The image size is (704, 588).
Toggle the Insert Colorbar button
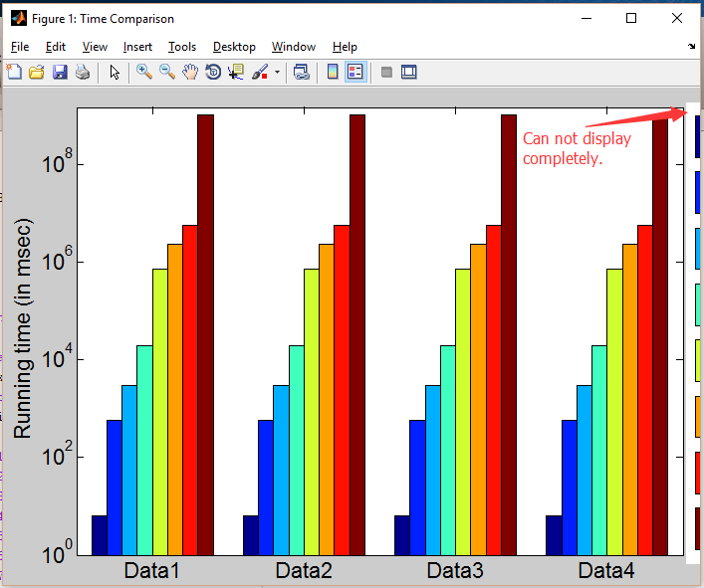(x=333, y=72)
